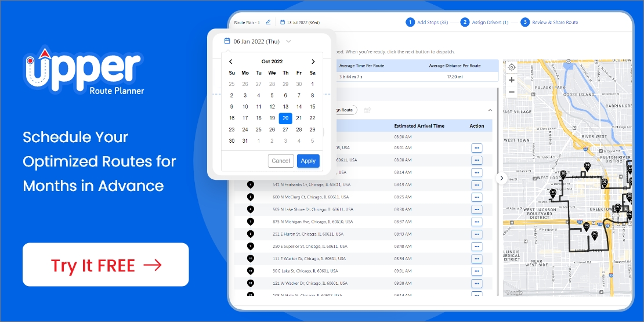Screen dimensions: 644x322
Task: Go to the previous month in the calendar
Action: click(x=231, y=61)
